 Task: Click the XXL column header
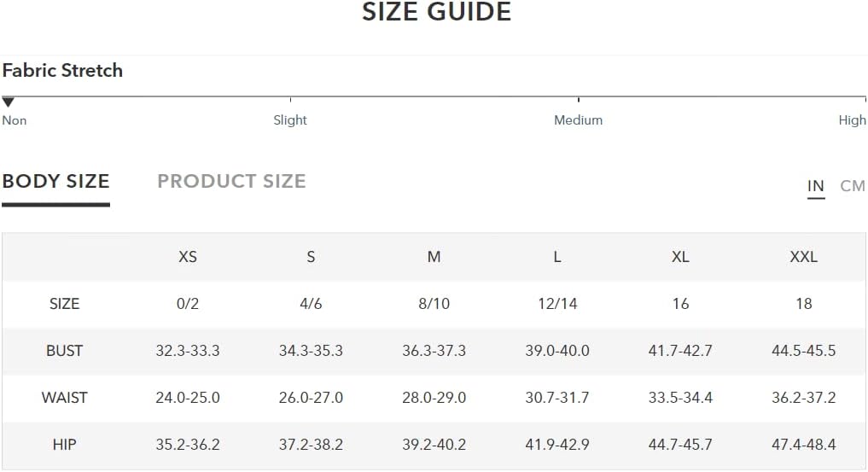[803, 257]
